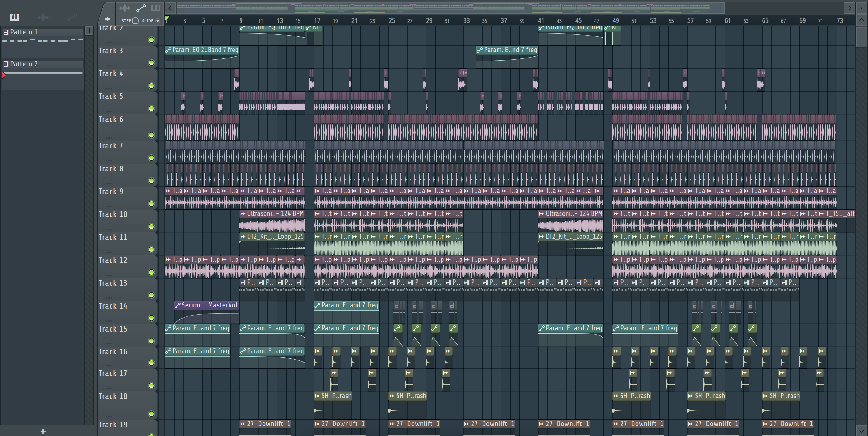
Task: Focus pattern clips using the playlist piano icon
Action: (156, 8)
